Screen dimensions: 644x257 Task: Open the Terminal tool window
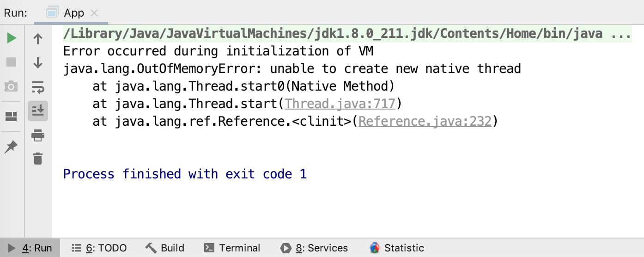point(232,248)
